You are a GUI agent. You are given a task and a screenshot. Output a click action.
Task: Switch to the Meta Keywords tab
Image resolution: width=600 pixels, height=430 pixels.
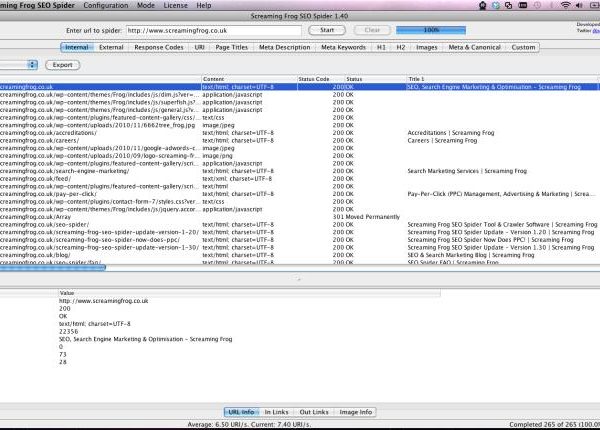[343, 47]
